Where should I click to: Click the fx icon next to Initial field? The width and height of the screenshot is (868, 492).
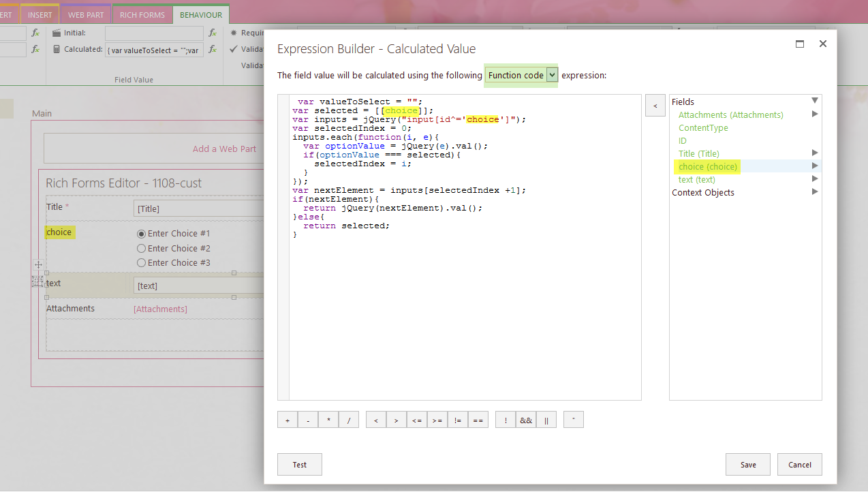tap(213, 33)
